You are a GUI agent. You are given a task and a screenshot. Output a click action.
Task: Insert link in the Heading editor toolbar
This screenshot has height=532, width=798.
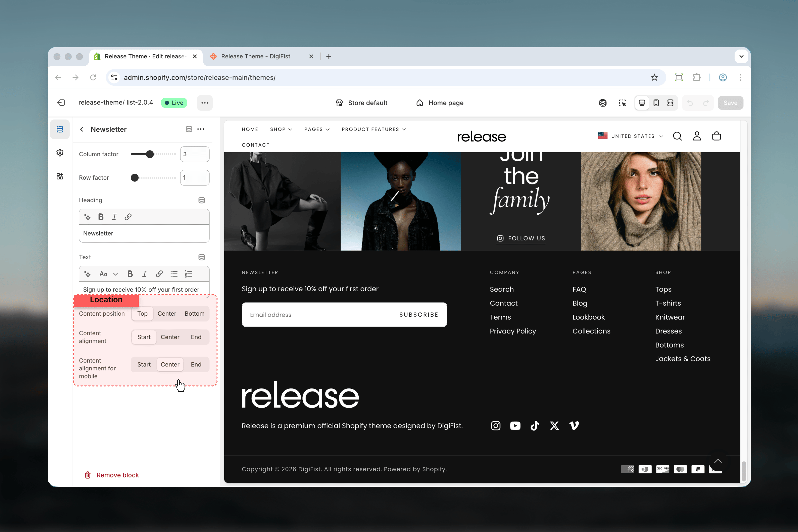[x=128, y=217]
